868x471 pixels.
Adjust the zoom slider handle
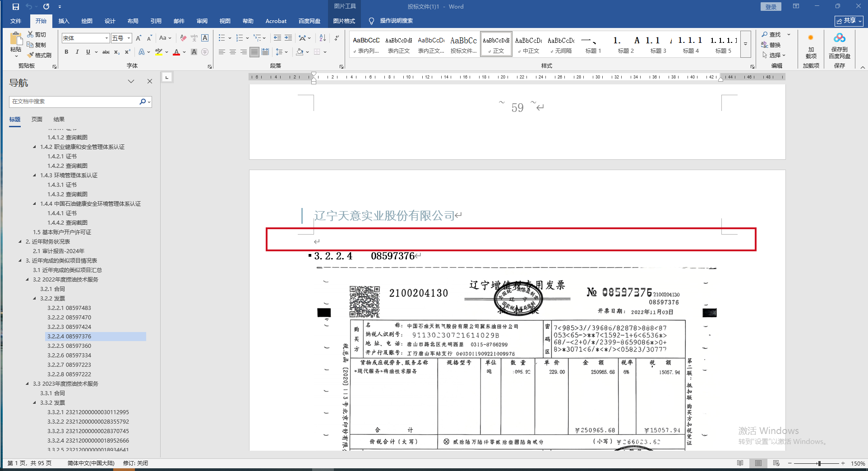[x=819, y=463]
